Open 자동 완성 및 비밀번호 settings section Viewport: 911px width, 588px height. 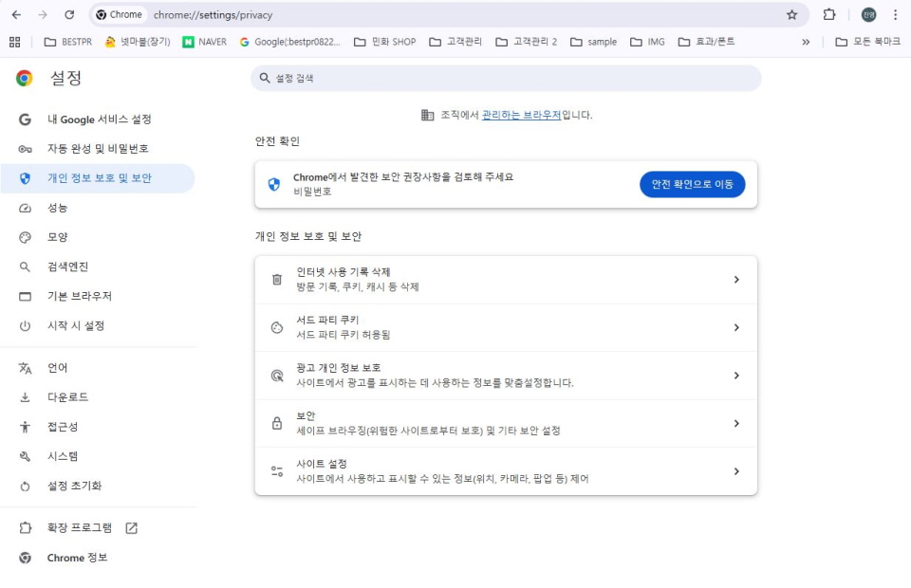[x=98, y=149]
